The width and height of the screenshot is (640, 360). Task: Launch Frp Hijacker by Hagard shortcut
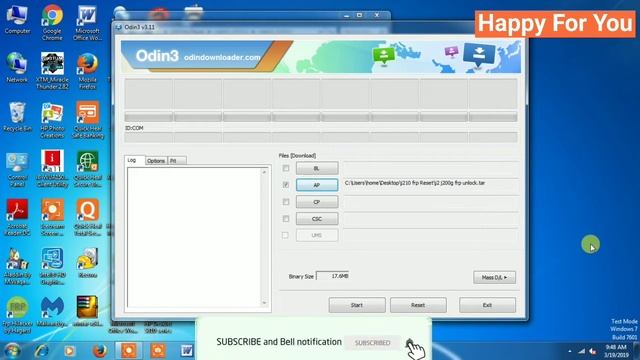coord(17,315)
